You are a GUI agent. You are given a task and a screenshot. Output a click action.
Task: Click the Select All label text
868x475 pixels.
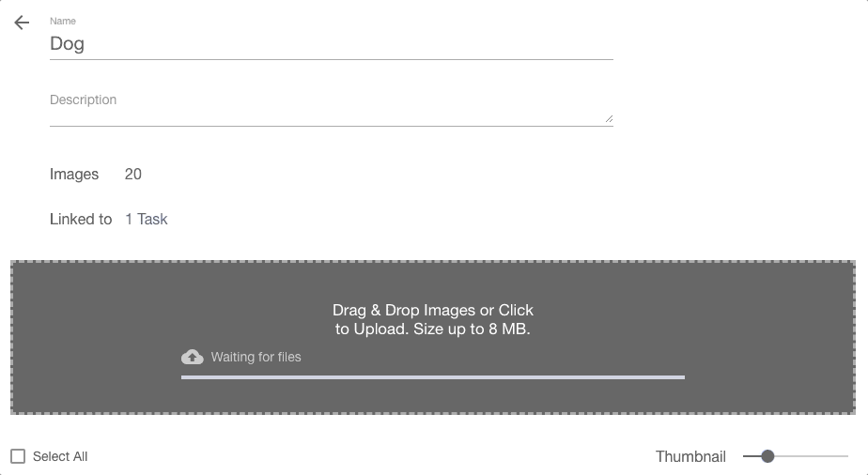[x=60, y=457]
